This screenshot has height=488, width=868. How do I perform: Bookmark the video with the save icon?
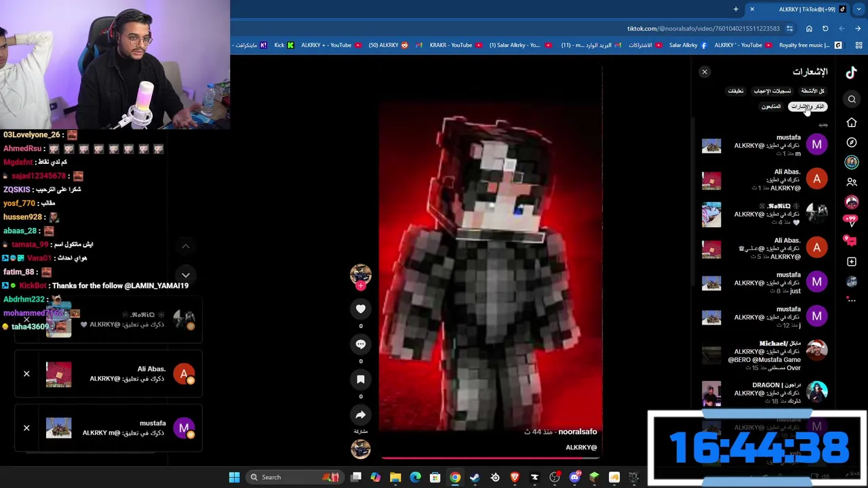[x=361, y=380]
